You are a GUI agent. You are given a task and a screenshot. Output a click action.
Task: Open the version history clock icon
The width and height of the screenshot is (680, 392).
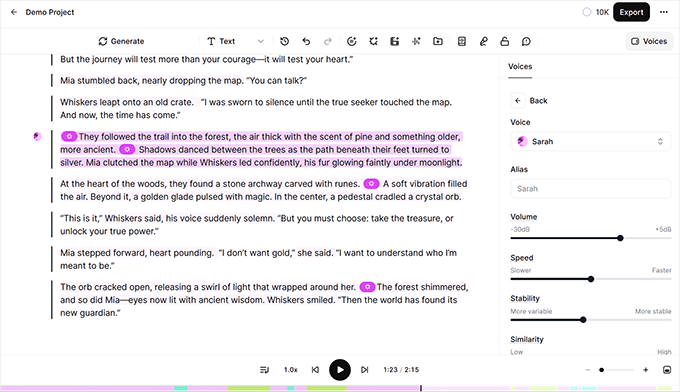[x=284, y=41]
